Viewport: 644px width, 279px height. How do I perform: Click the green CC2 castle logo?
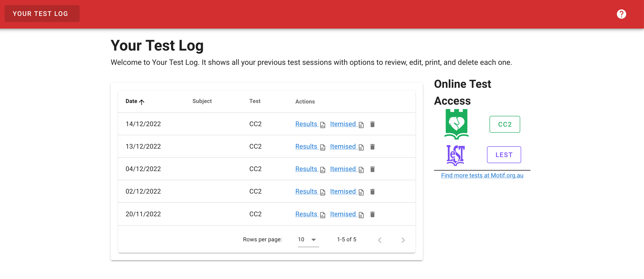[x=456, y=124]
